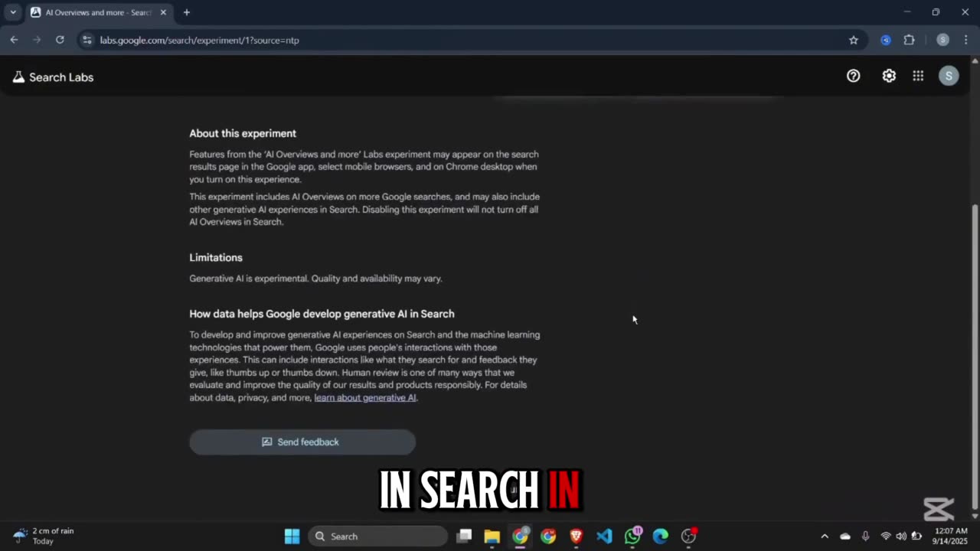Open the Extensions puzzle icon
Image resolution: width=980 pixels, height=551 pixels.
[910, 40]
